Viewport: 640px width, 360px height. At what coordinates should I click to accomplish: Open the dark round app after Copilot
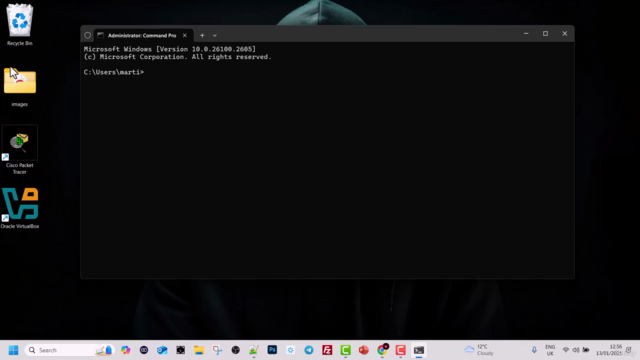coord(144,350)
